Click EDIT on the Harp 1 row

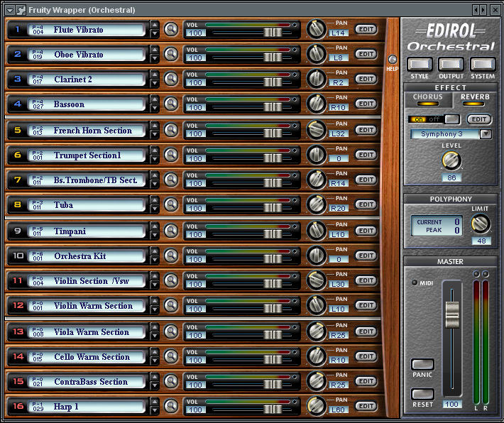(366, 406)
